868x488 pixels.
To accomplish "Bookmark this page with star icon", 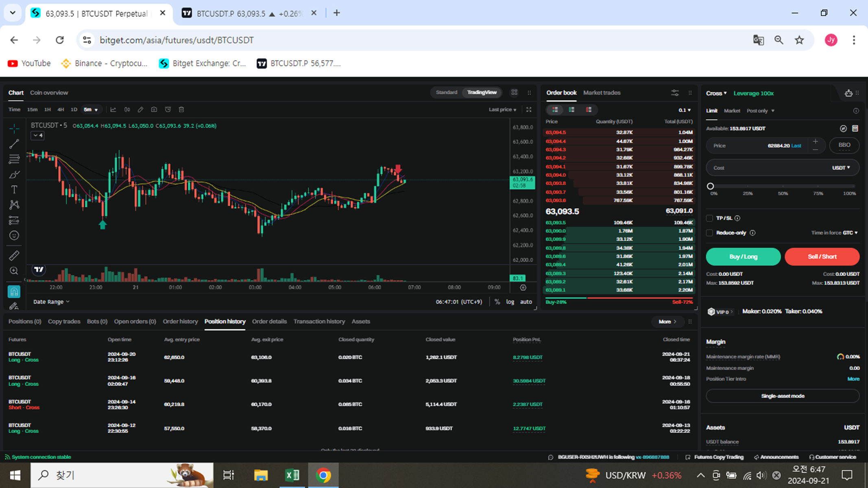I will [799, 40].
